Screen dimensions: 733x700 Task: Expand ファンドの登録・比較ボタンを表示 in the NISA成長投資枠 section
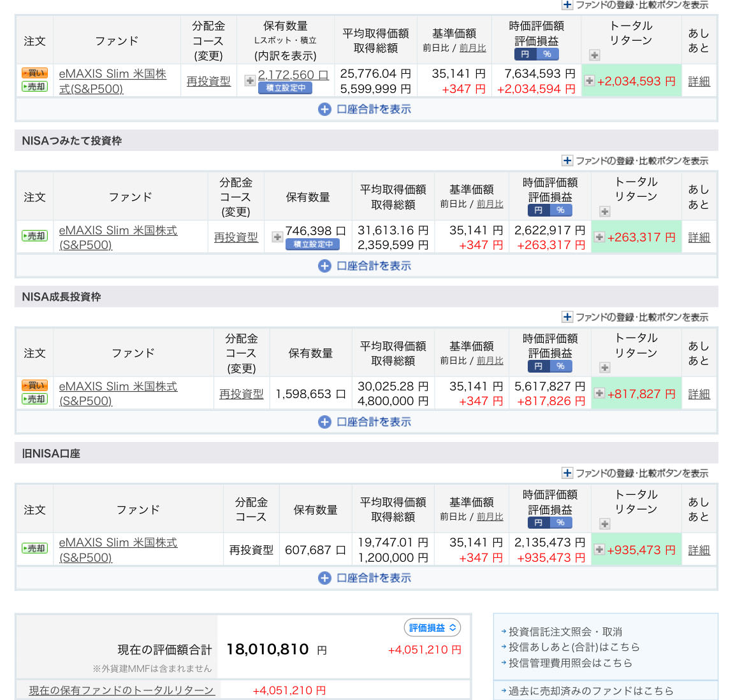pyautogui.click(x=635, y=317)
